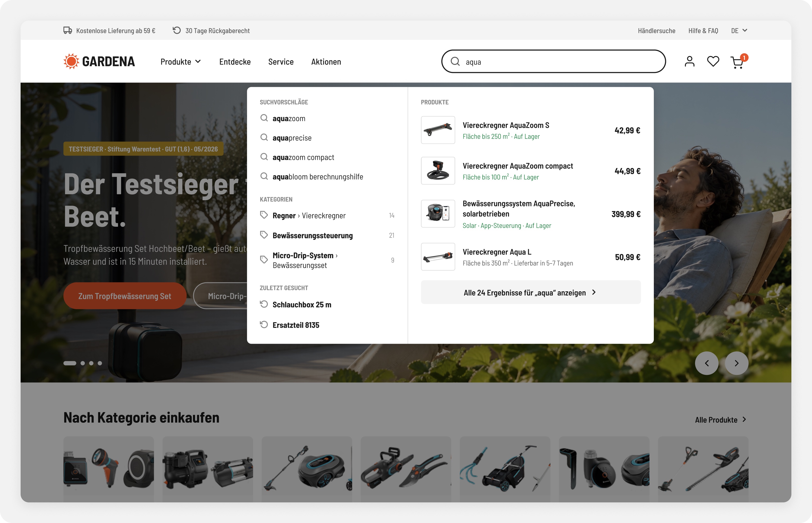Click tag icon for Bewässerungssteuerung category
This screenshot has width=812, height=523.
click(264, 235)
